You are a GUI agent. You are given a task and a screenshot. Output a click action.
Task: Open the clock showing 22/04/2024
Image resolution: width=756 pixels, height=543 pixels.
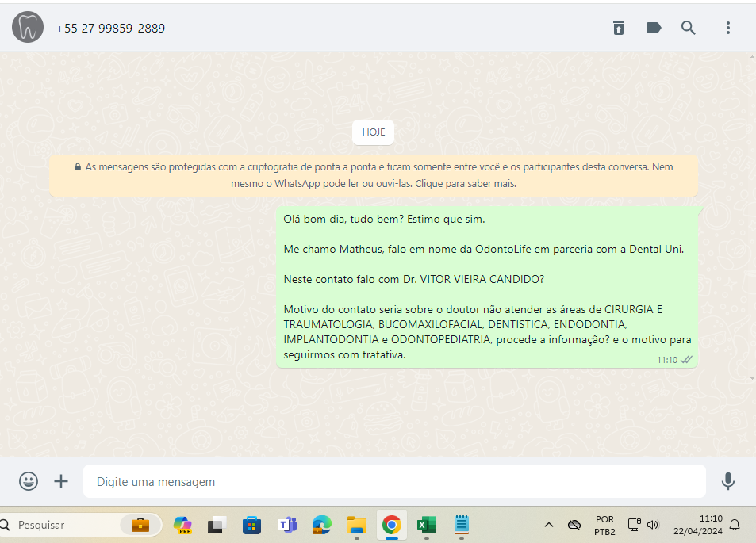pos(697,525)
